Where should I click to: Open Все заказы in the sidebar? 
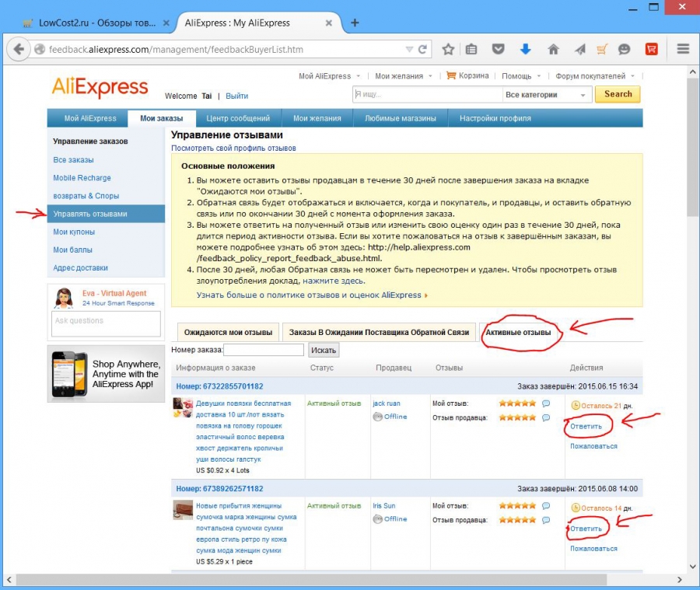pyautogui.click(x=74, y=160)
